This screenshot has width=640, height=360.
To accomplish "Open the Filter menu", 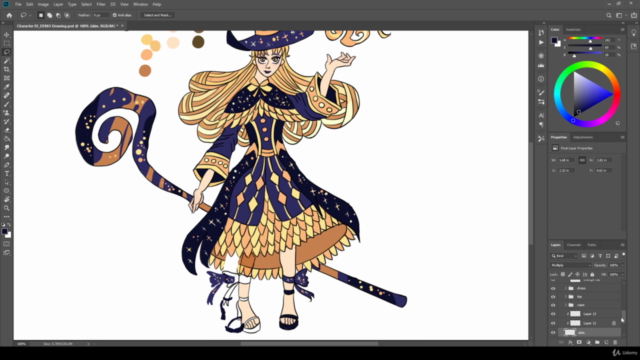I will [101, 4].
